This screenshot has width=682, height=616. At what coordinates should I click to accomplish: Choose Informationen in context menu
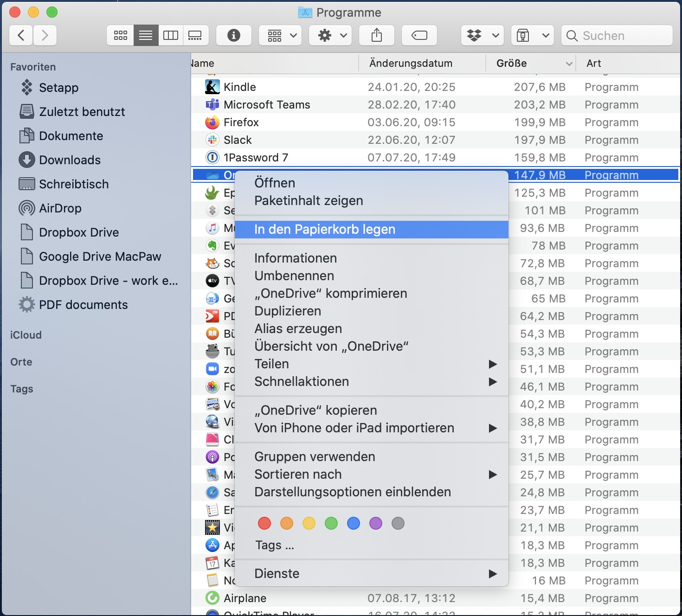click(372, 258)
